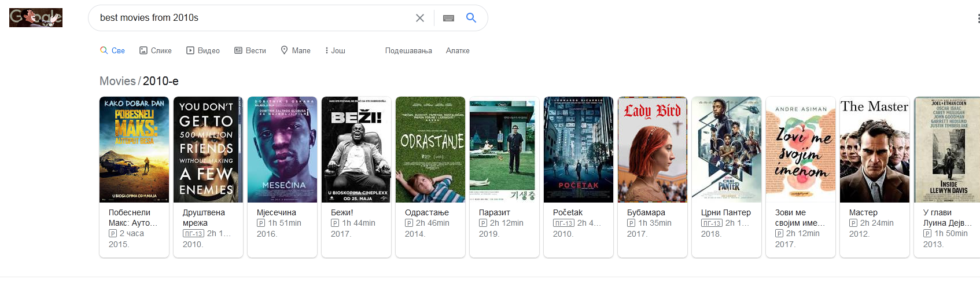Viewport: 980px width, 283px height.
Task: Open the Lady Bird poster
Action: click(653, 149)
